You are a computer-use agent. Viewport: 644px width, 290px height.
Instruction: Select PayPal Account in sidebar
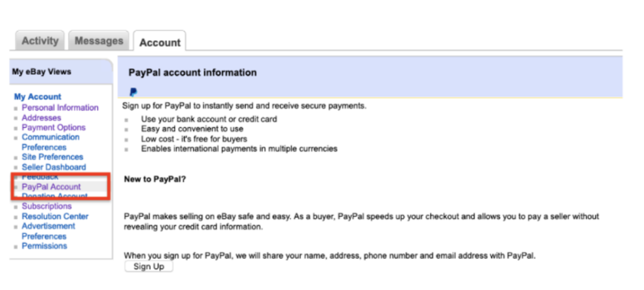51,187
